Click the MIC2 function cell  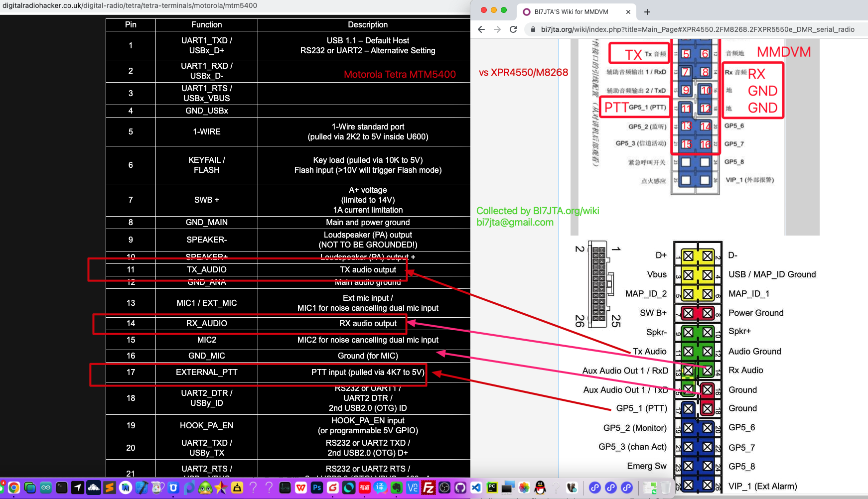coord(206,340)
